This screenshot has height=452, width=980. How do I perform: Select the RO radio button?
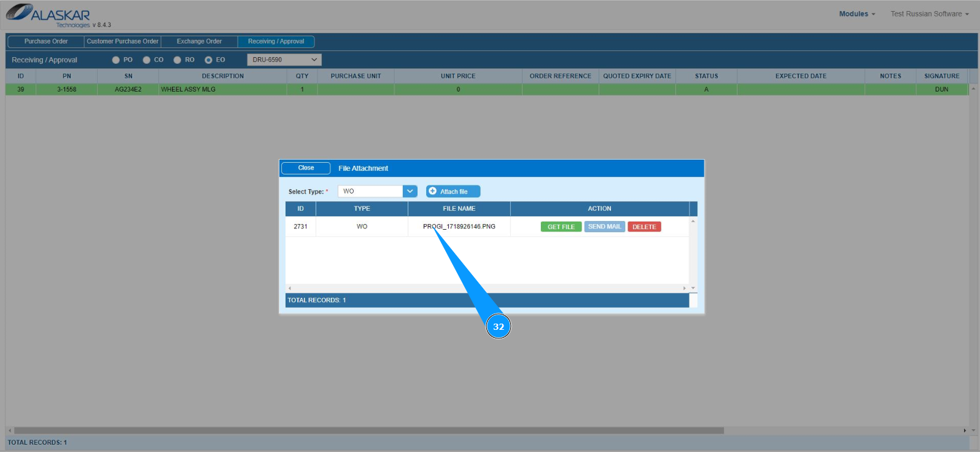coord(177,60)
